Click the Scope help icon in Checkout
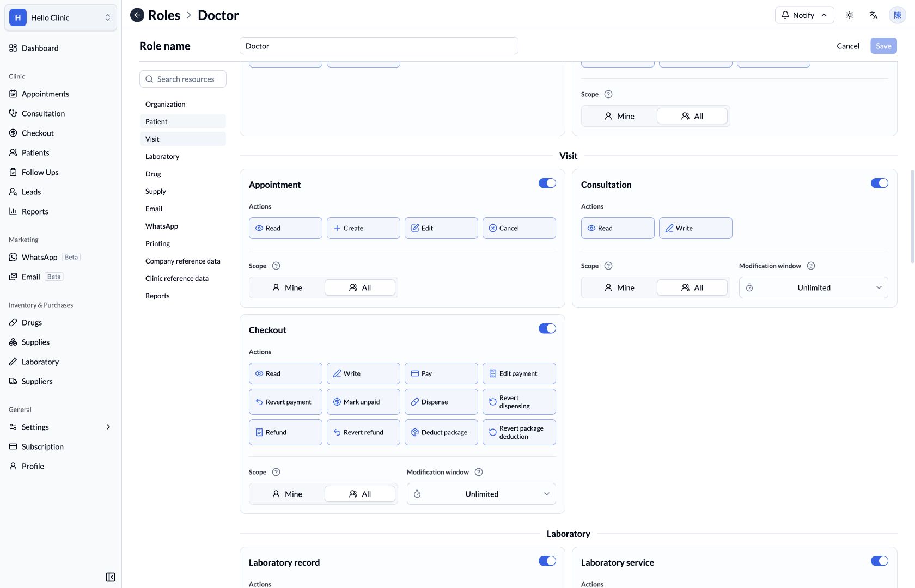This screenshot has width=915, height=588. 276,472
